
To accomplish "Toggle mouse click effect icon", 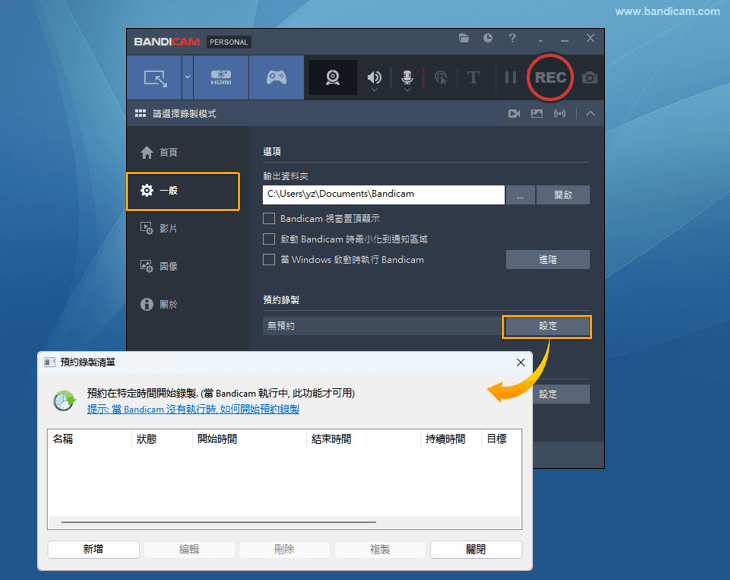I will pos(440,77).
